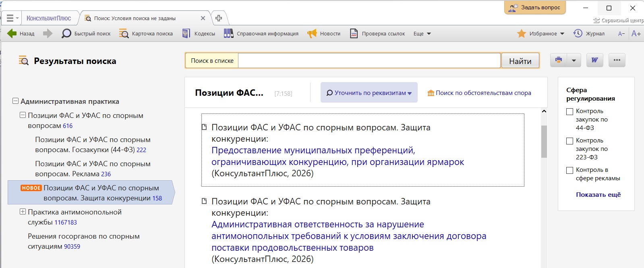Enable Контроль закупок по 223-ФЗ checkbox
Screen dimensions: 644x268
[x=569, y=141]
